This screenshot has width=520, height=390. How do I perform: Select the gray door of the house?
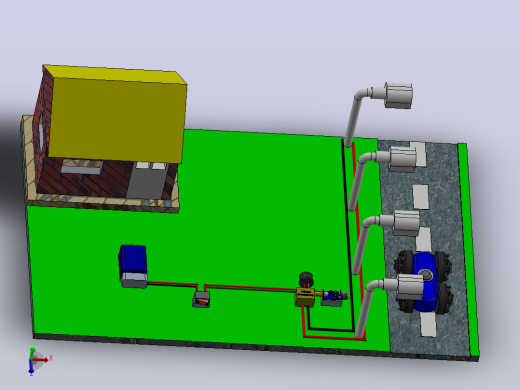pos(147,181)
